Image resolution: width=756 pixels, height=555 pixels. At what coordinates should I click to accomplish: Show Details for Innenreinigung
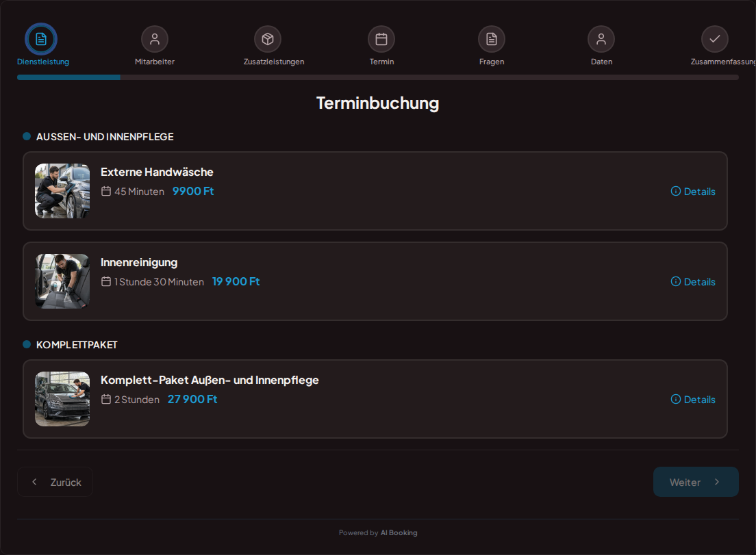693,282
